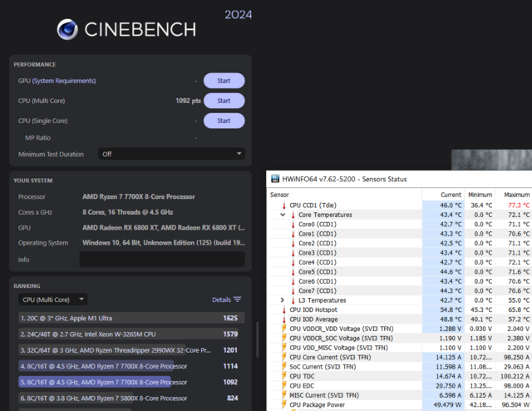Click the Details filter lines icon
Image resolution: width=532 pixels, height=411 pixels.
(x=238, y=300)
